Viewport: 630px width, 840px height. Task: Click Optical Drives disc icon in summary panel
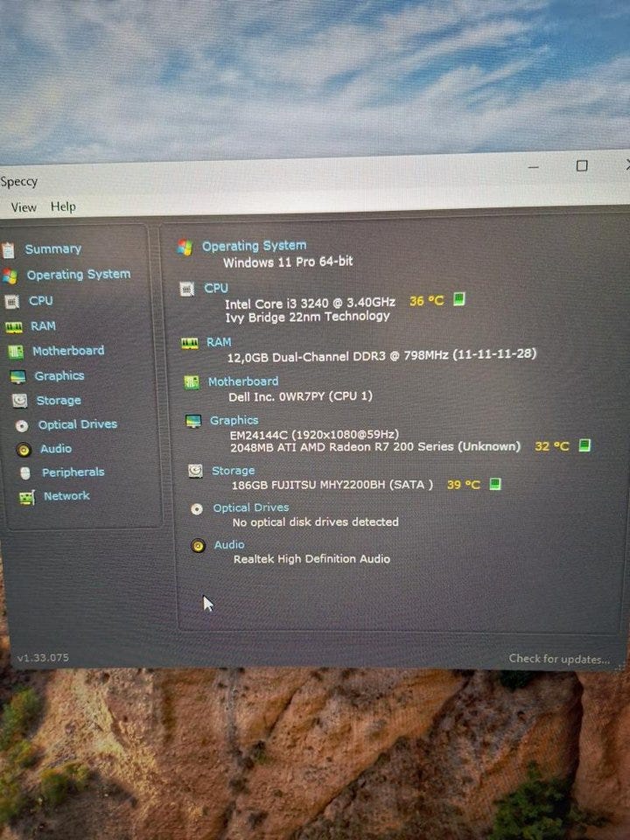(x=197, y=509)
